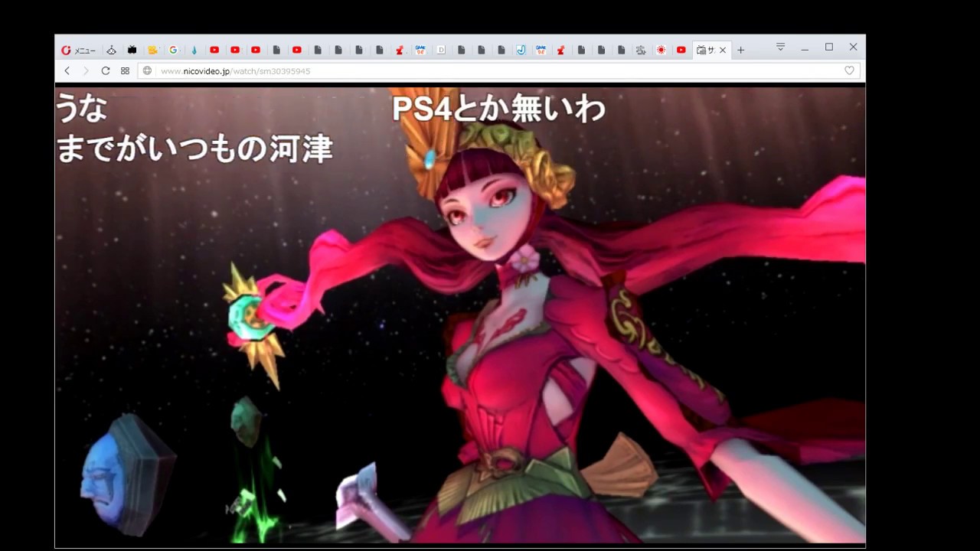Click the "までがいつもの河津" comment text
The width and height of the screenshot is (980, 551).
pos(194,148)
